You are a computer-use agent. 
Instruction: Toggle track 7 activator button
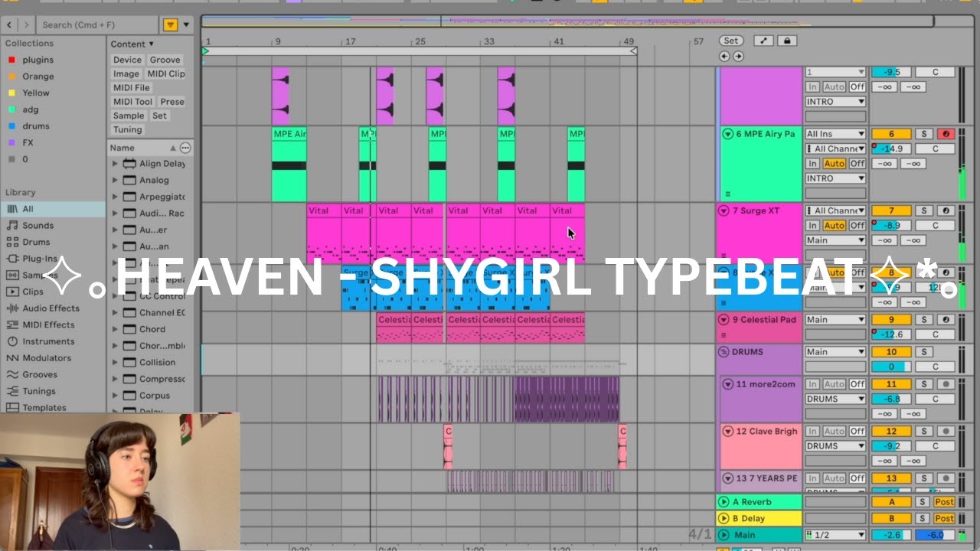pos(891,210)
